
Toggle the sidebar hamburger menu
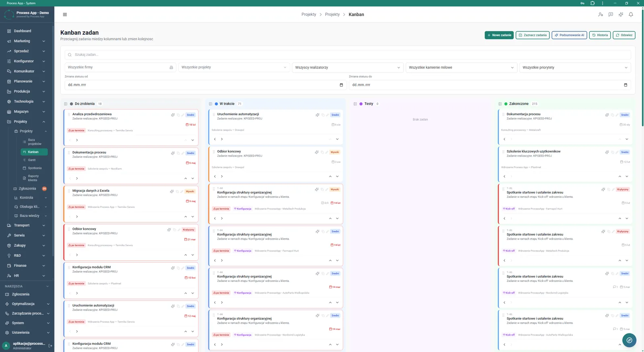pyautogui.click(x=65, y=14)
